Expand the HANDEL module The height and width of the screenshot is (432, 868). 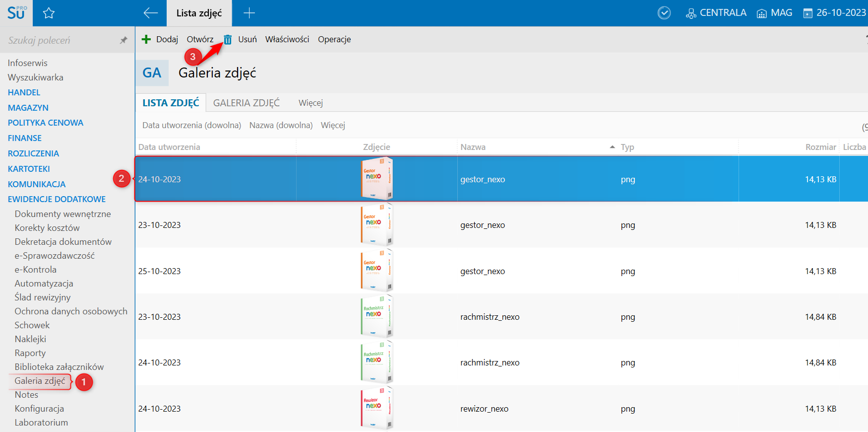pyautogui.click(x=24, y=92)
